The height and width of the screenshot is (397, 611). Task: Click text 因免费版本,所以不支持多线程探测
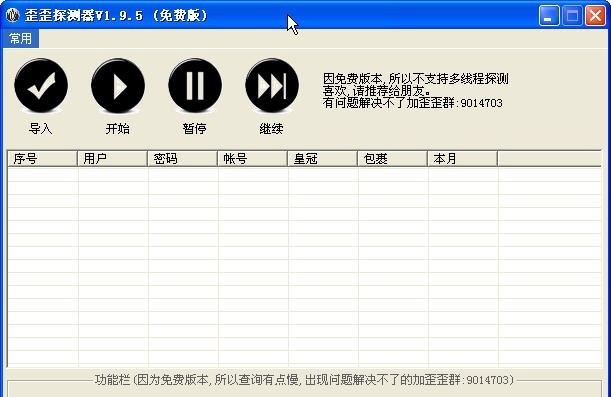point(415,79)
